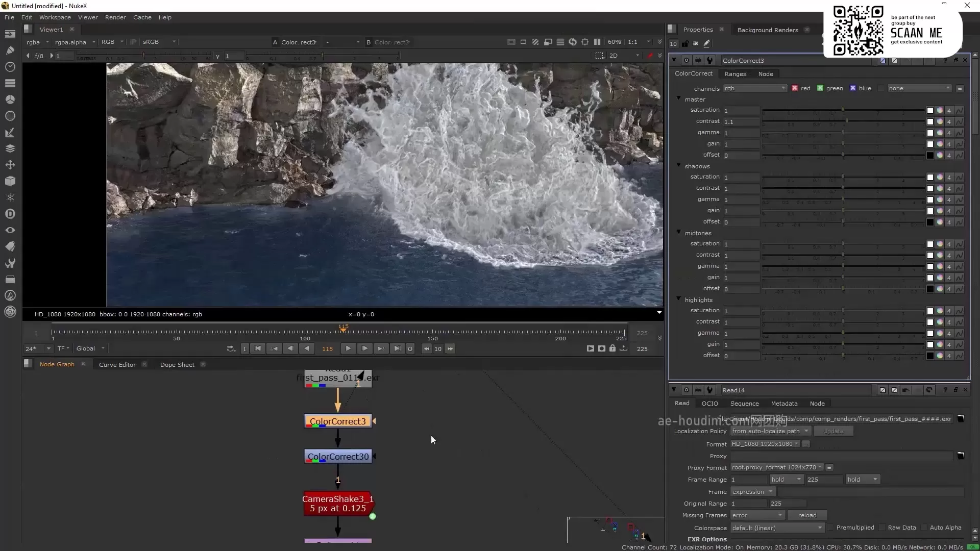Image resolution: width=980 pixels, height=551 pixels.
Task: Open the Deep nodes D icon
Action: coord(10,214)
